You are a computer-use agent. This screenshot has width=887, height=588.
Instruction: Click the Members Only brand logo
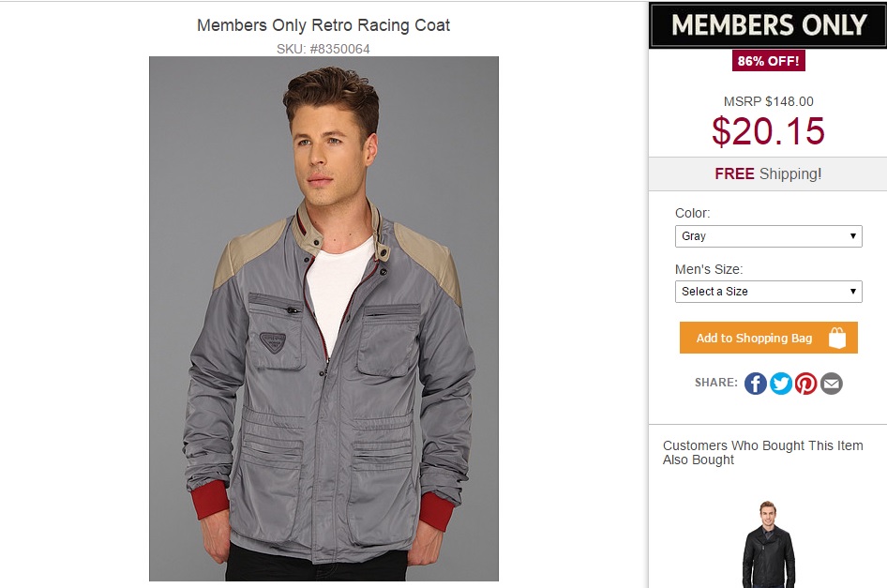(768, 25)
